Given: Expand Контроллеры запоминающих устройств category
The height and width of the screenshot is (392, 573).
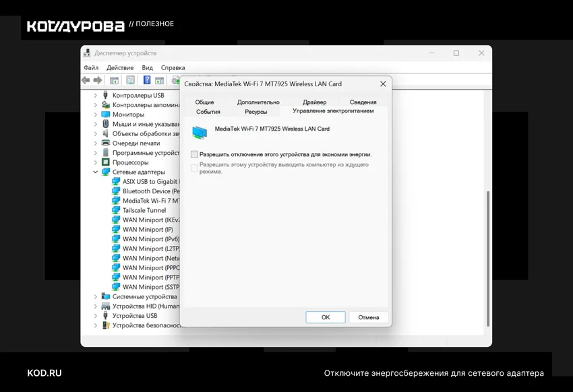Looking at the screenshot, I should click(x=95, y=105).
